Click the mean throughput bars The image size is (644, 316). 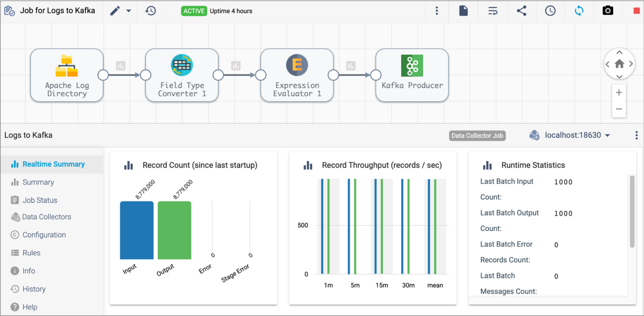pos(432,226)
